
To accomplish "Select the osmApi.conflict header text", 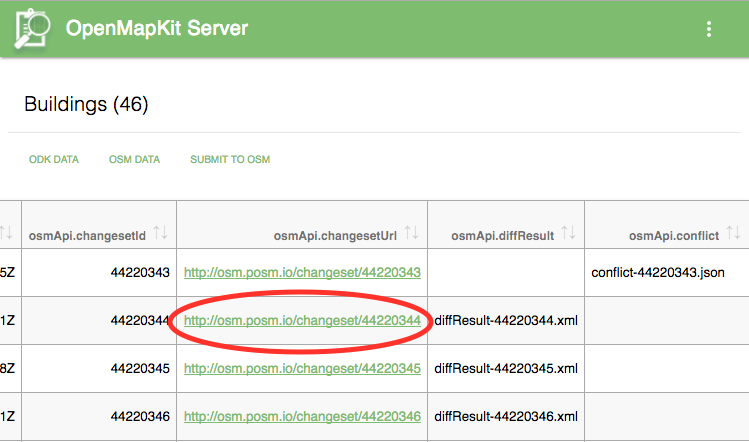I will pos(674,236).
